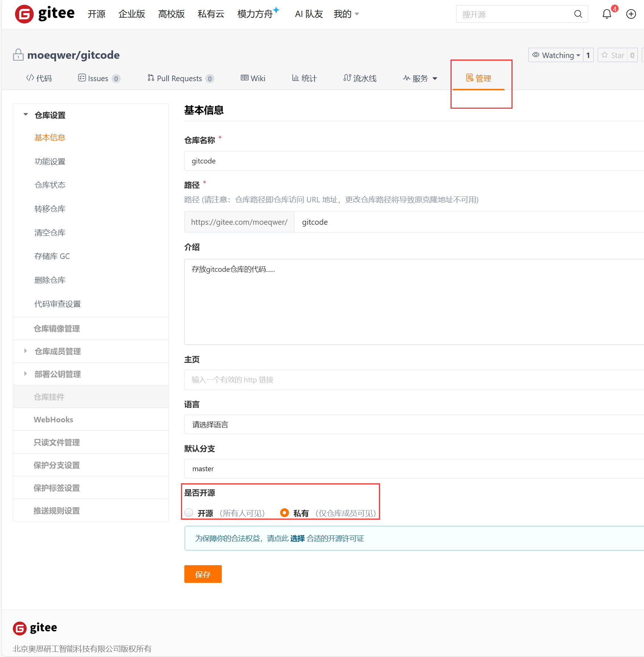Open 模力方舟 in the top navigation
The image size is (644, 657).
click(255, 14)
